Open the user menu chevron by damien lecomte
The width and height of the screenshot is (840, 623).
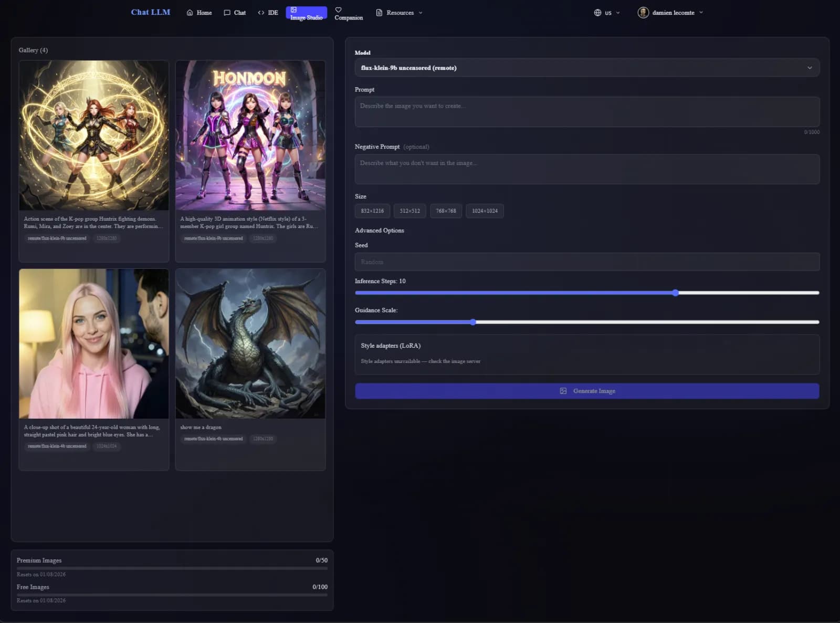[701, 13]
